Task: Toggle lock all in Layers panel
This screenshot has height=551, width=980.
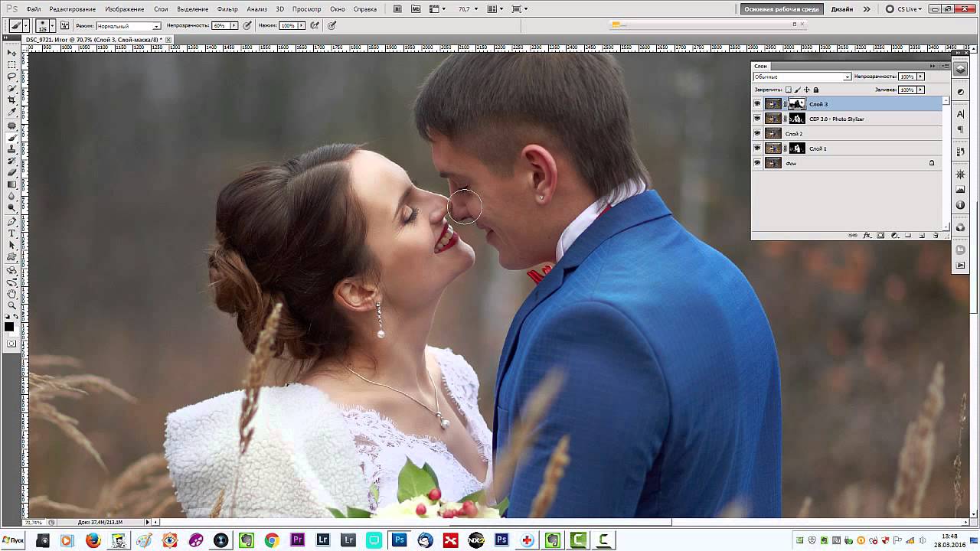Action: 816,90
